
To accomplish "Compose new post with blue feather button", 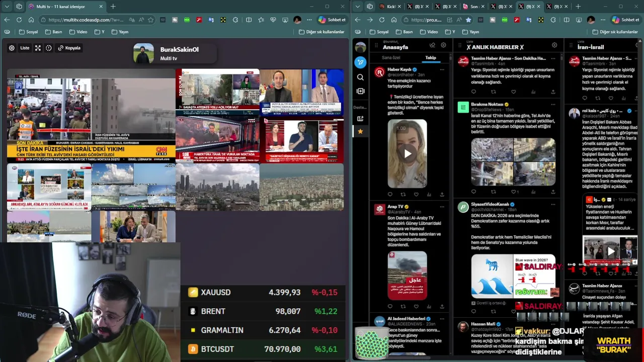I will point(360,62).
